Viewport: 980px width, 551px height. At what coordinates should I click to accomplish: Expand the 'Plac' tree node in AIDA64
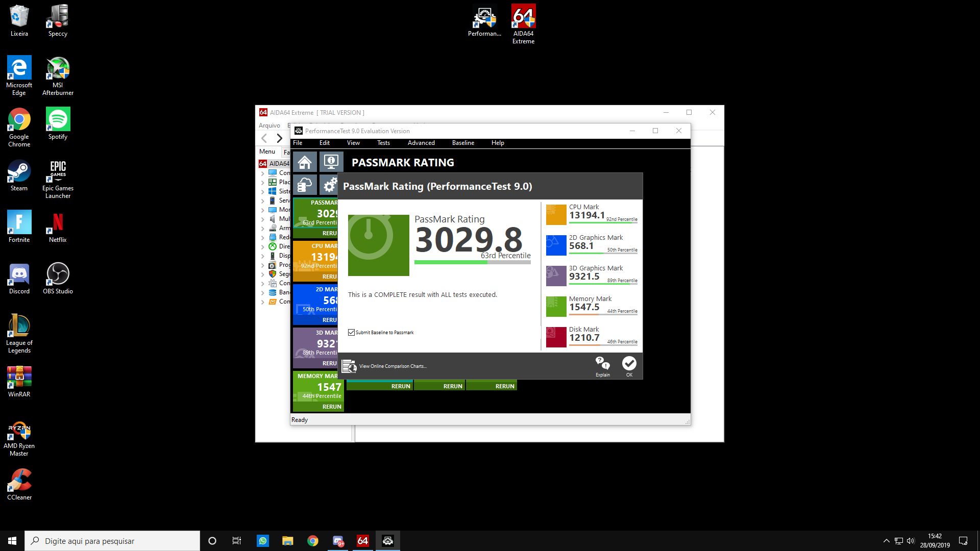tap(262, 182)
